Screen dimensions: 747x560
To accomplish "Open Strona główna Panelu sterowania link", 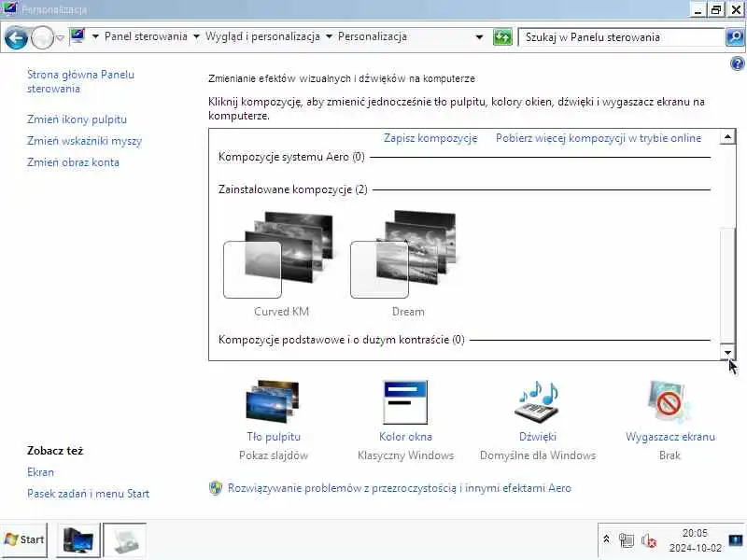I will pyautogui.click(x=80, y=81).
